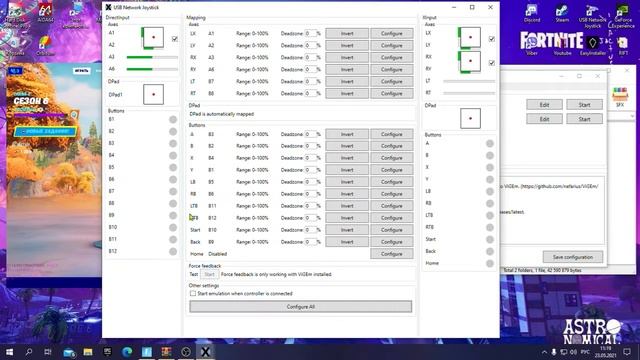Image resolution: width=640 pixels, height=360 pixels.
Task: Click Invert for button X
Action: 347,158
